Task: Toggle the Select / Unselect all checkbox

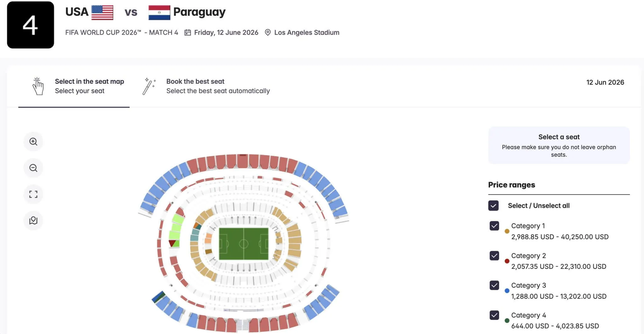Action: pos(493,206)
